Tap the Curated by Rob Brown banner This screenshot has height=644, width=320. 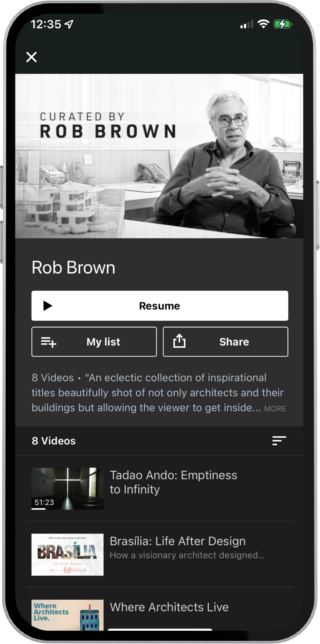159,156
